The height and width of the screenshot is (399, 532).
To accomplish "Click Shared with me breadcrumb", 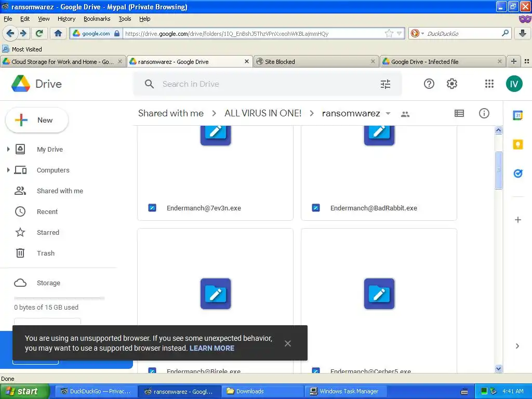I will [x=170, y=113].
